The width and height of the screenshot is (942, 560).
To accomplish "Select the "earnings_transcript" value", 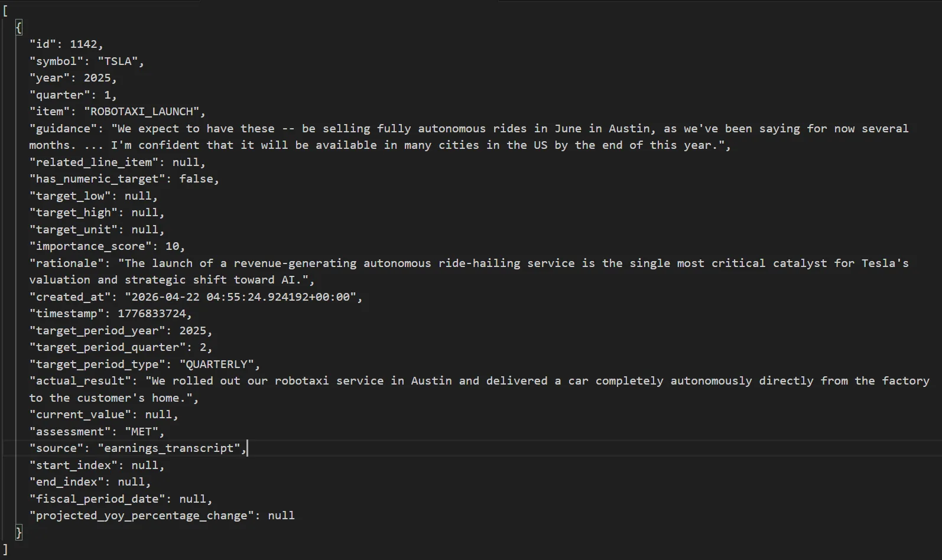I will click(x=168, y=448).
